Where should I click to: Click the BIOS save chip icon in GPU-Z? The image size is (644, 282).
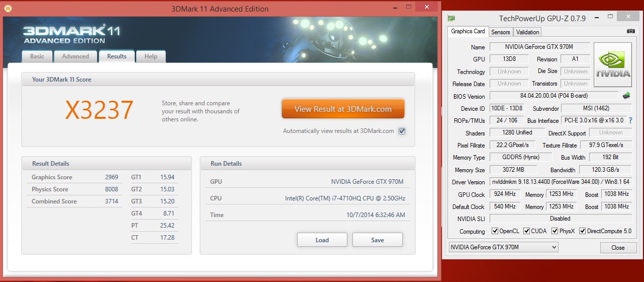pyautogui.click(x=626, y=96)
